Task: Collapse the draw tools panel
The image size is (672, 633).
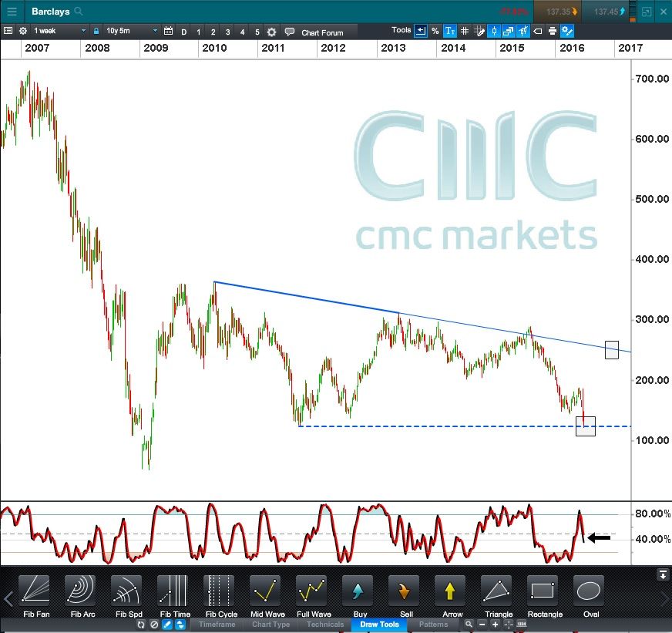Action: (663, 574)
